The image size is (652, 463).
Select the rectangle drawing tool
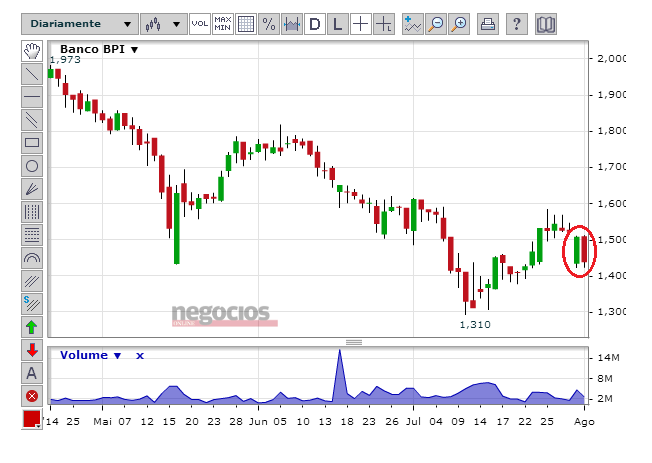click(x=32, y=143)
